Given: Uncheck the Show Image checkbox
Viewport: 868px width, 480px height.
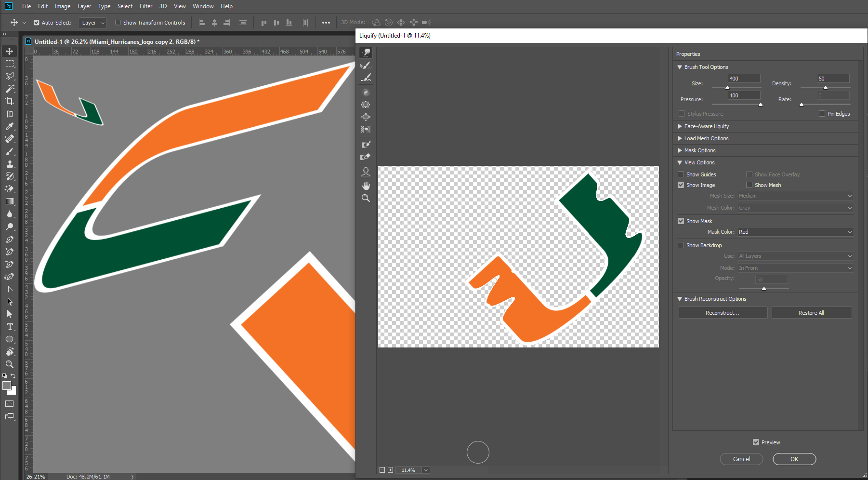Looking at the screenshot, I should (x=681, y=185).
